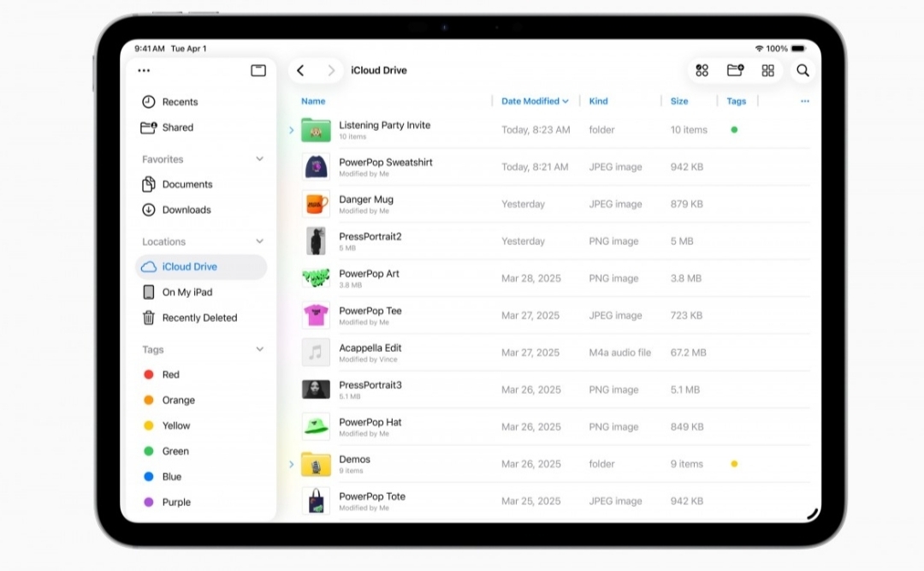Tap the Wi-Fi icon in status bar
The height and width of the screenshot is (571, 924).
(759, 49)
